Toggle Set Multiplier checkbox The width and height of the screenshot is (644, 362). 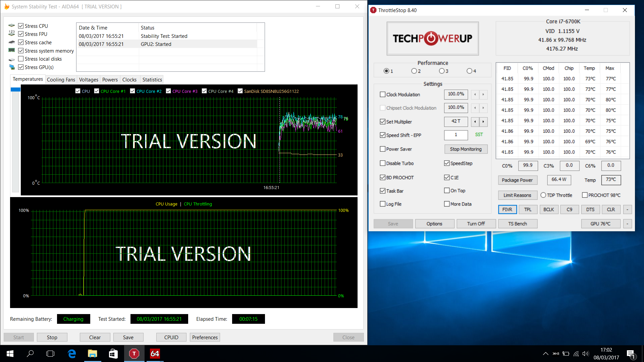click(x=382, y=122)
